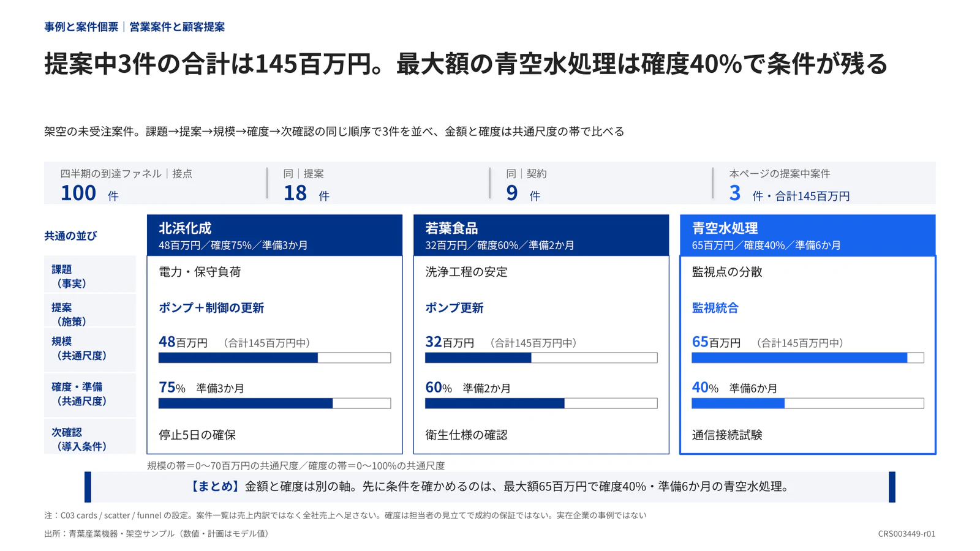Select the 北浜化成 card header
This screenshot has width=980, height=551.
(x=274, y=235)
